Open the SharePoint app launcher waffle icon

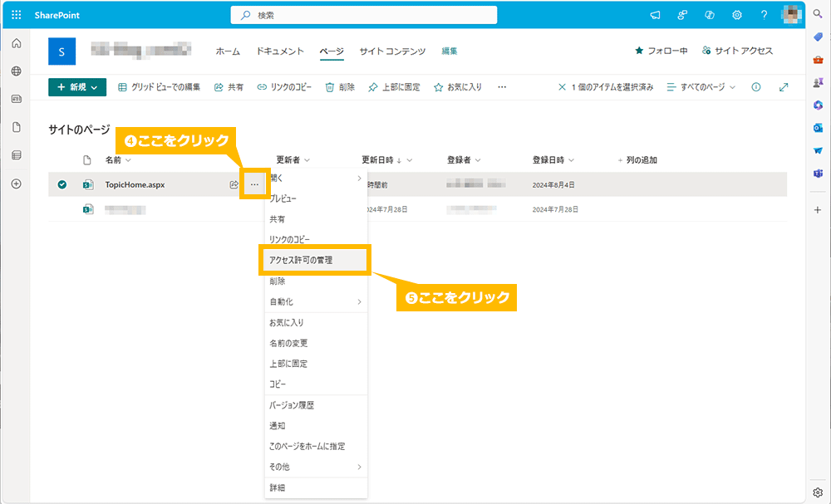[x=17, y=15]
